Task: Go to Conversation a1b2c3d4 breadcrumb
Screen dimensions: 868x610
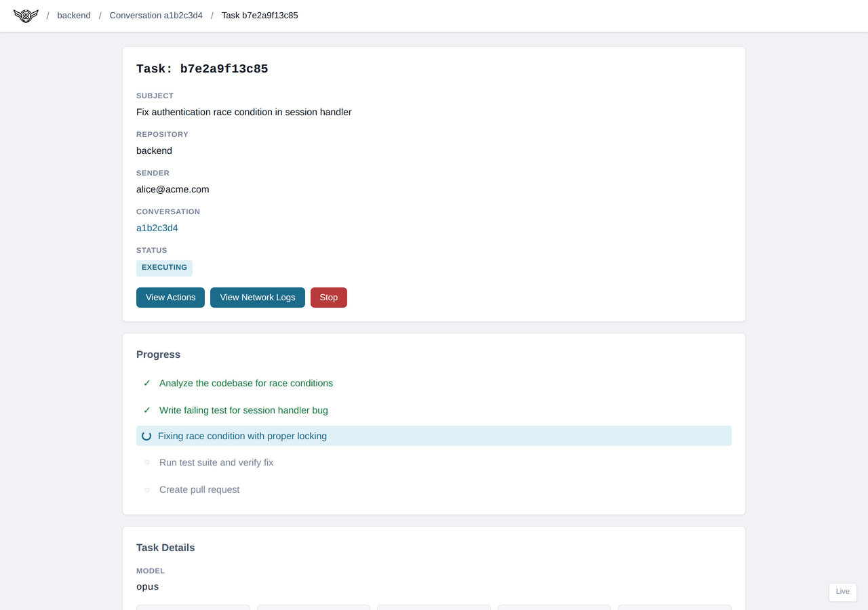Action: tap(156, 16)
